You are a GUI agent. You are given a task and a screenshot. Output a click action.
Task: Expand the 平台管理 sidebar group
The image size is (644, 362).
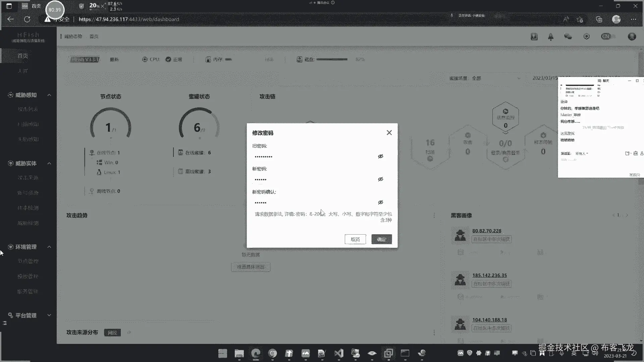[x=49, y=315]
